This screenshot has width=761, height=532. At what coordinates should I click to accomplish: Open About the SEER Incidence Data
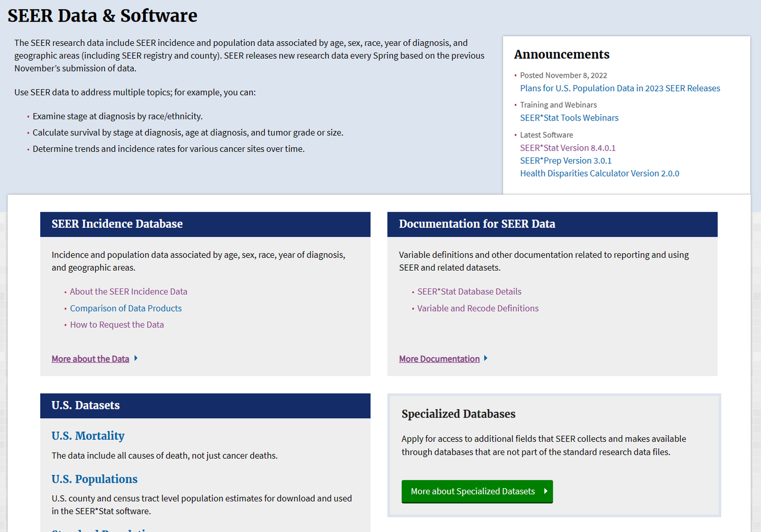click(128, 292)
